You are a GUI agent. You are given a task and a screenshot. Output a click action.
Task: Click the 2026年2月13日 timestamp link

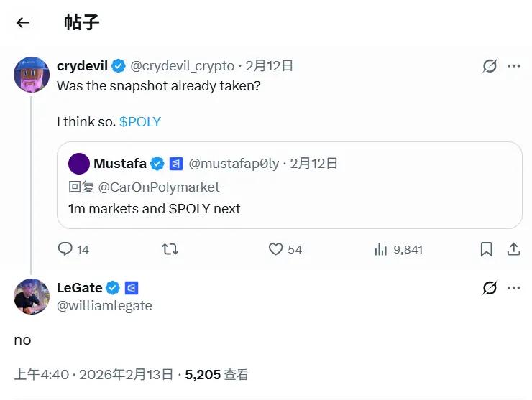(126, 374)
